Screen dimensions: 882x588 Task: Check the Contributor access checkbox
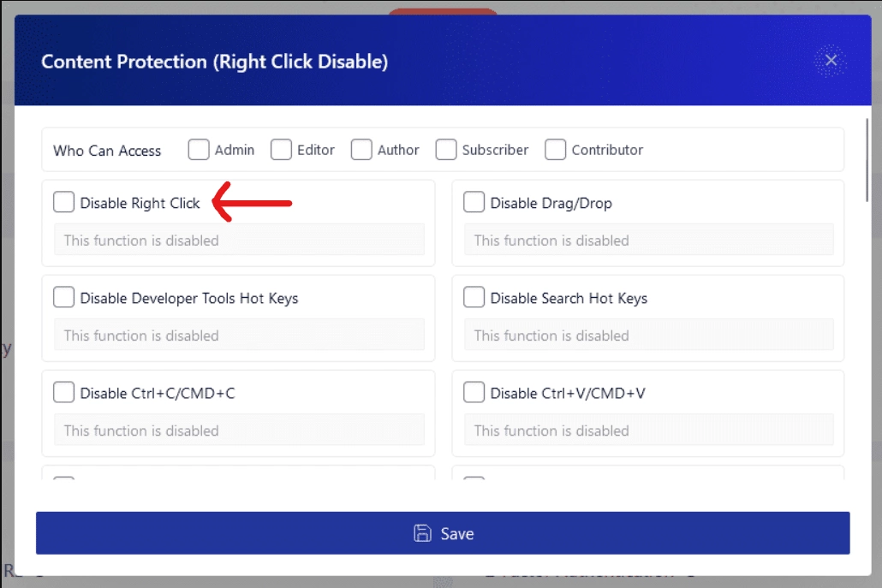[x=555, y=149]
